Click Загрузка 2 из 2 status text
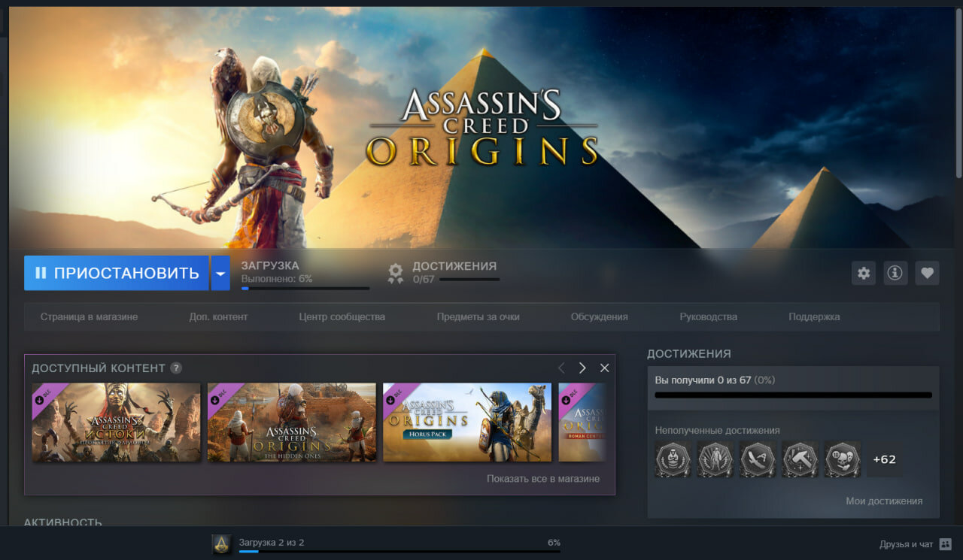Screen dimensions: 963x560 pos(272,543)
